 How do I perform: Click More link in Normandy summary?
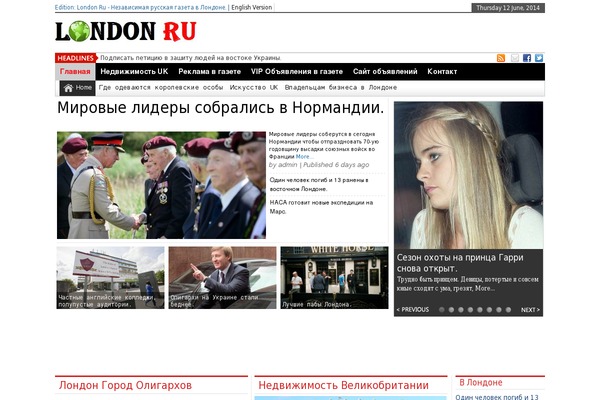click(x=304, y=157)
